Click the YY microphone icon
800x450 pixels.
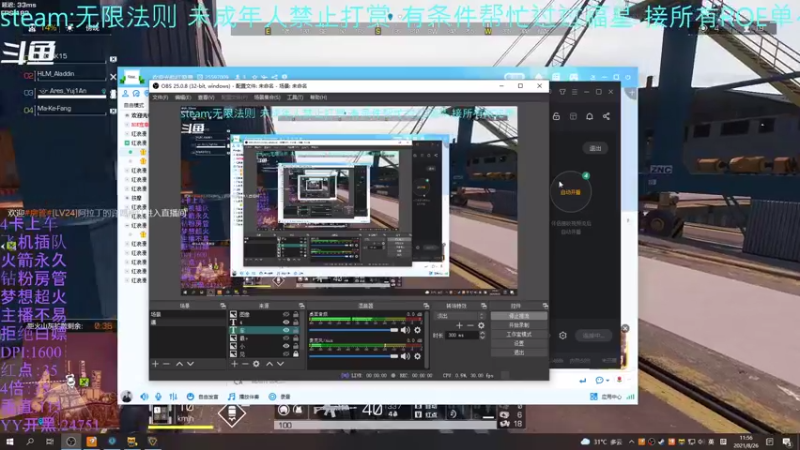point(159,396)
